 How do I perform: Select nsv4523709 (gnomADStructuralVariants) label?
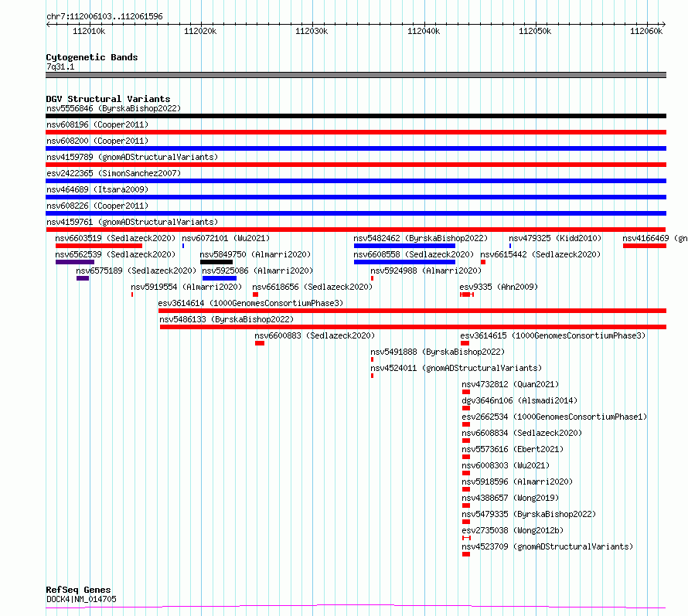tap(547, 546)
